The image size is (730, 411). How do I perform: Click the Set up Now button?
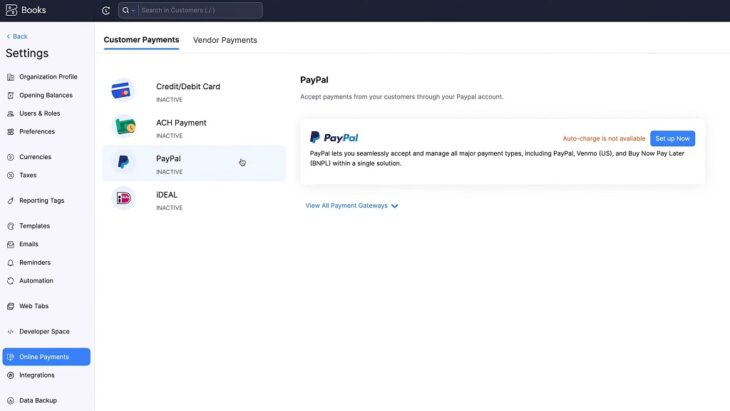[672, 139]
